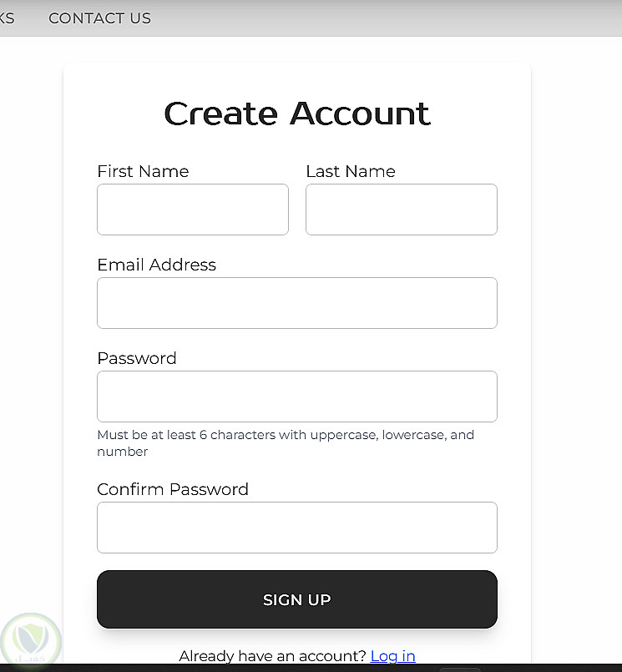
Task: Click the dark bar at page bottom
Action: click(311, 668)
